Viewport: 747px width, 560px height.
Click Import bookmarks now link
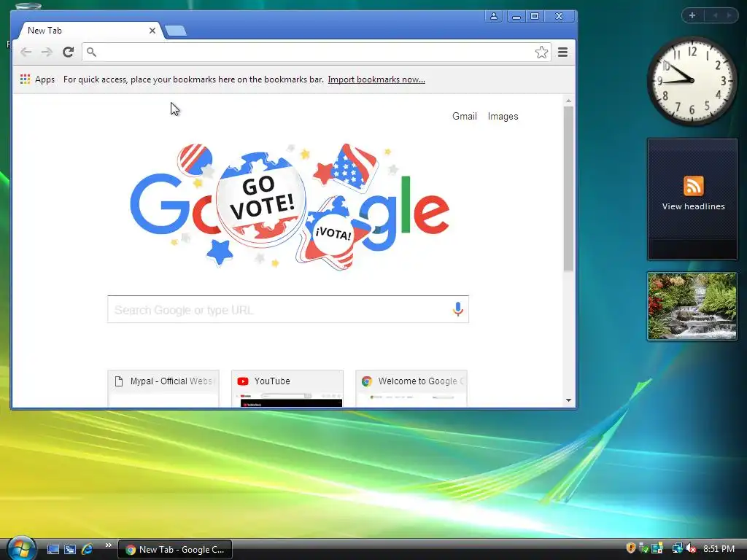tap(376, 79)
